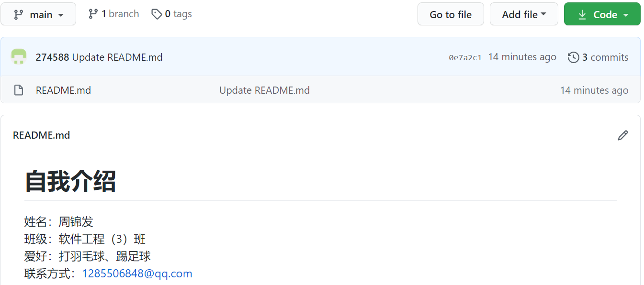Click the README.md heading above the content
This screenshot has width=644, height=285.
tap(42, 135)
